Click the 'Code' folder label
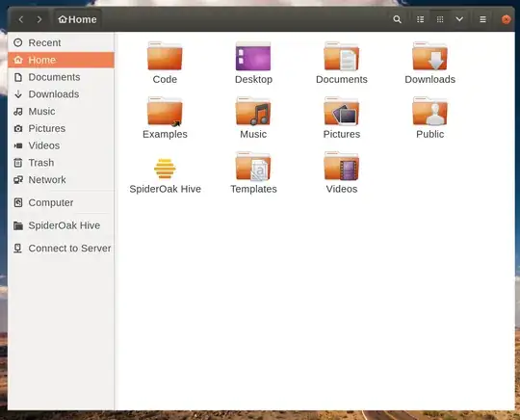Image resolution: width=520 pixels, height=420 pixels. [165, 80]
